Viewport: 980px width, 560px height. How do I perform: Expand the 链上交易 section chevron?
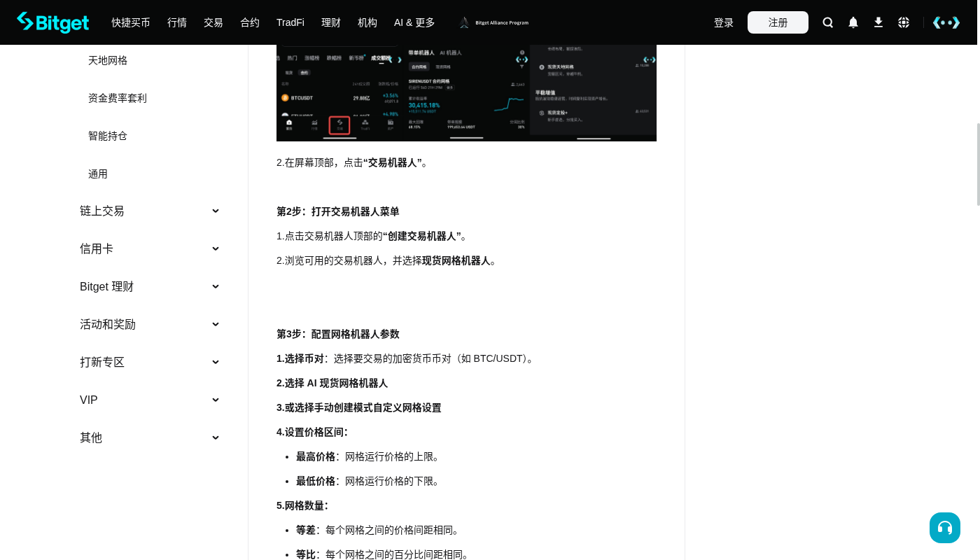[x=216, y=211]
